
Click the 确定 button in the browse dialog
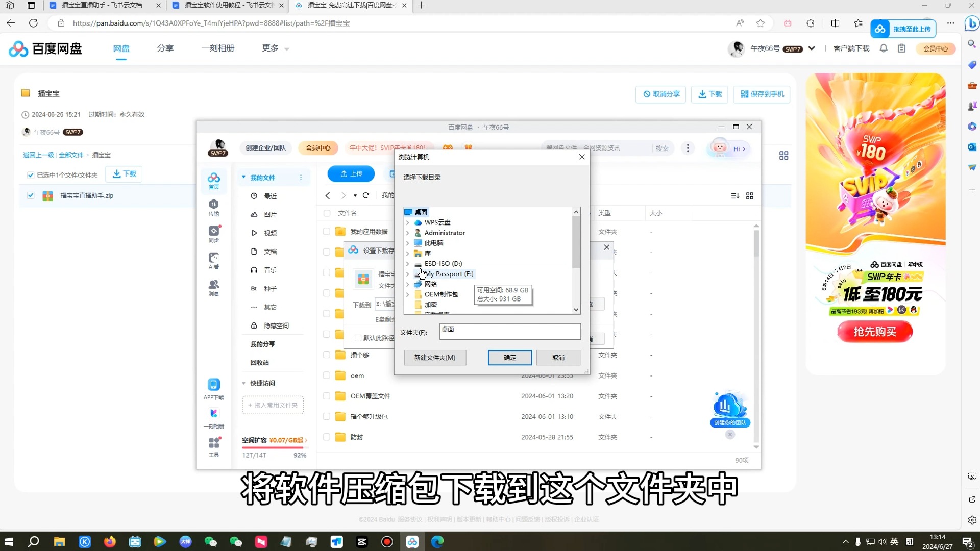click(509, 357)
